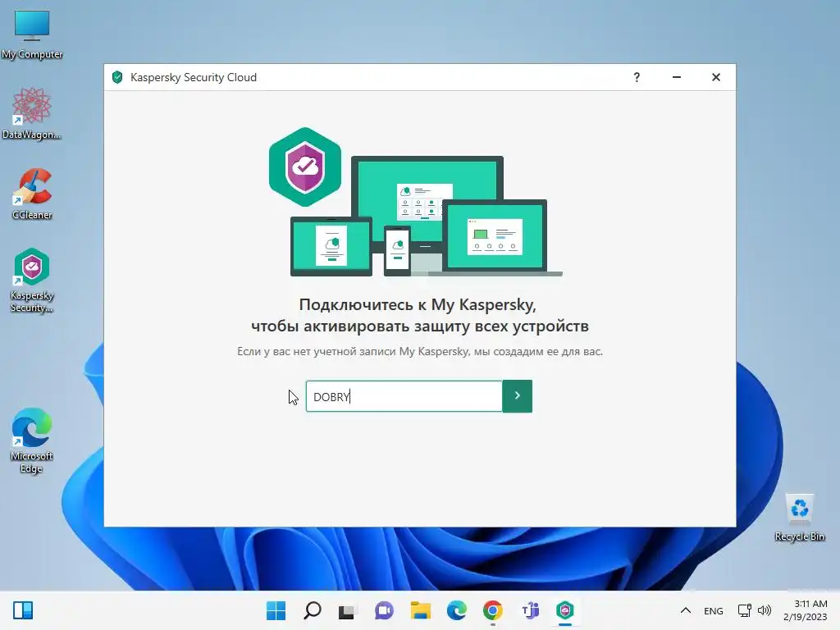Image resolution: width=840 pixels, height=630 pixels.
Task: Click the green arrow submit button
Action: coord(517,396)
